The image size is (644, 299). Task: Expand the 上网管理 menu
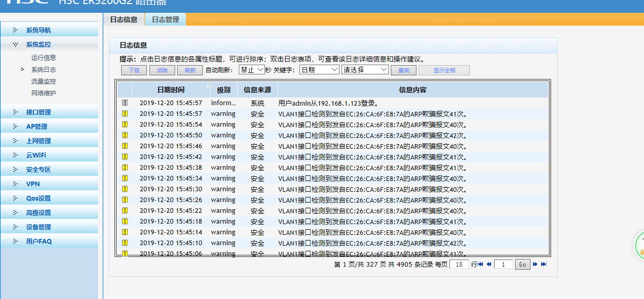tap(49, 141)
